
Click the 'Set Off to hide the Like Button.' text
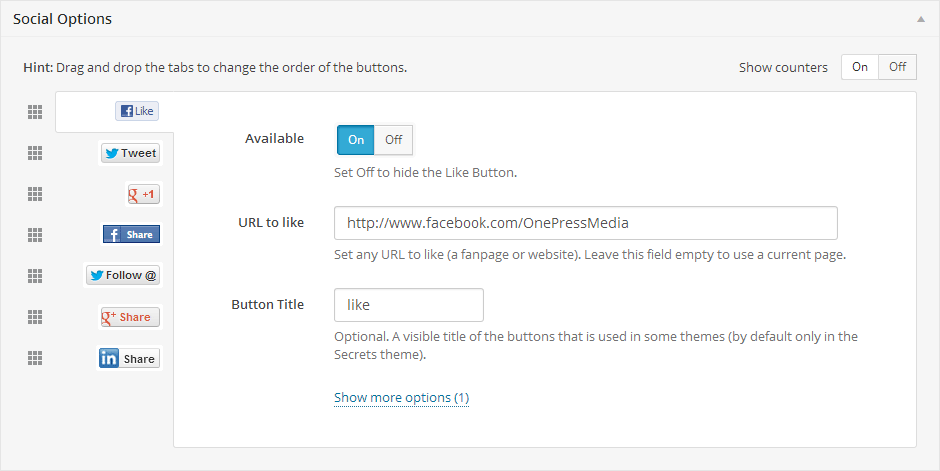pyautogui.click(x=425, y=173)
